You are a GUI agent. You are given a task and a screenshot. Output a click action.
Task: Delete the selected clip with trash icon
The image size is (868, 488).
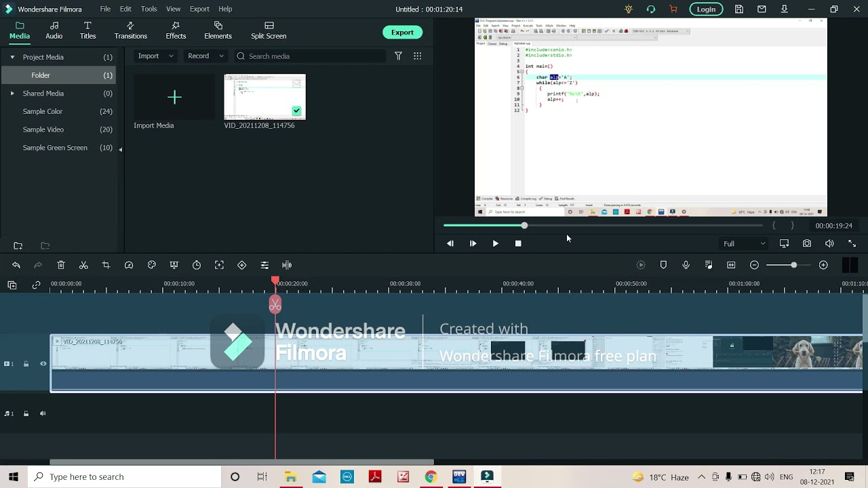[61, 265]
